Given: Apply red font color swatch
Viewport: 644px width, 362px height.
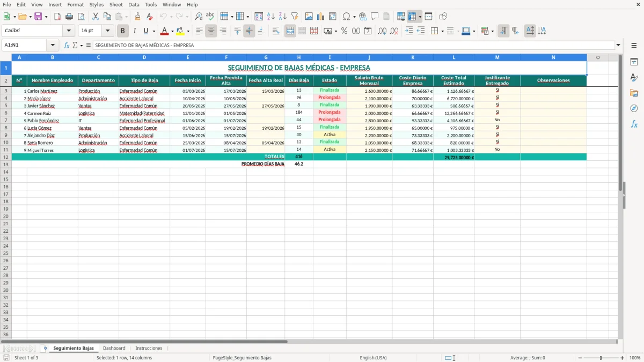Looking at the screenshot, I should 165,31.
